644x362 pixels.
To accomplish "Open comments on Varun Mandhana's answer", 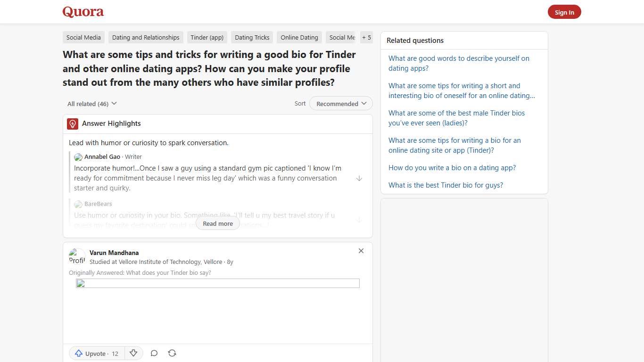I will coord(154,353).
